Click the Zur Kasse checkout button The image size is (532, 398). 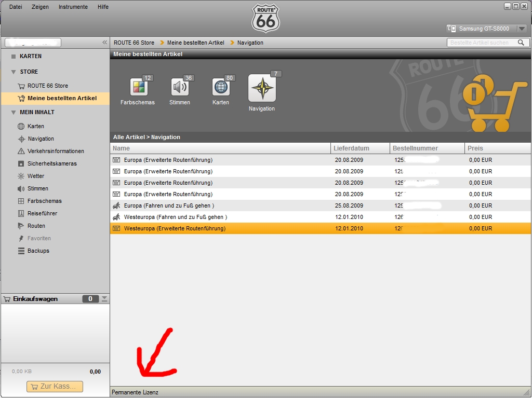pyautogui.click(x=55, y=387)
